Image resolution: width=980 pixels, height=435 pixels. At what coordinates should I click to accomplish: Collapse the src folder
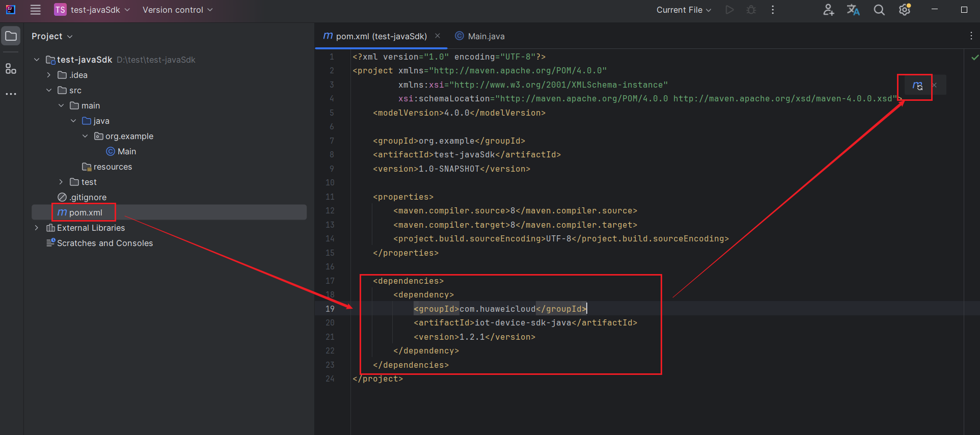[x=49, y=90]
